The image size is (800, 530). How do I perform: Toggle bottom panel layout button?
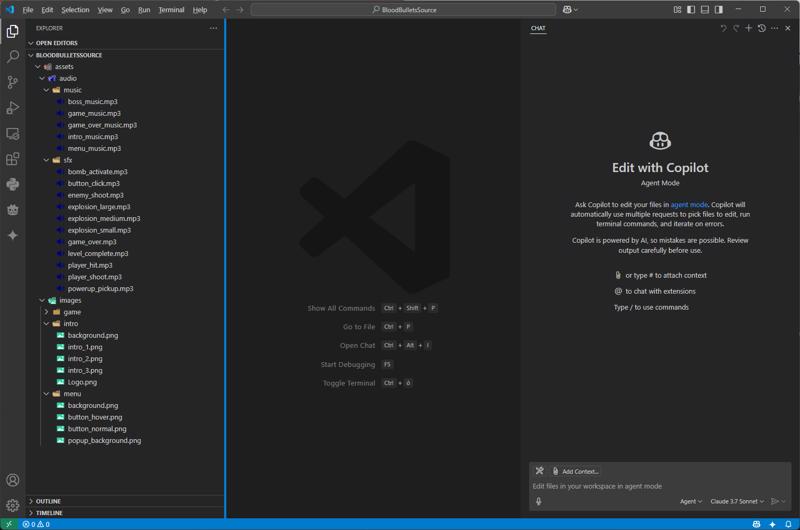[x=705, y=10]
